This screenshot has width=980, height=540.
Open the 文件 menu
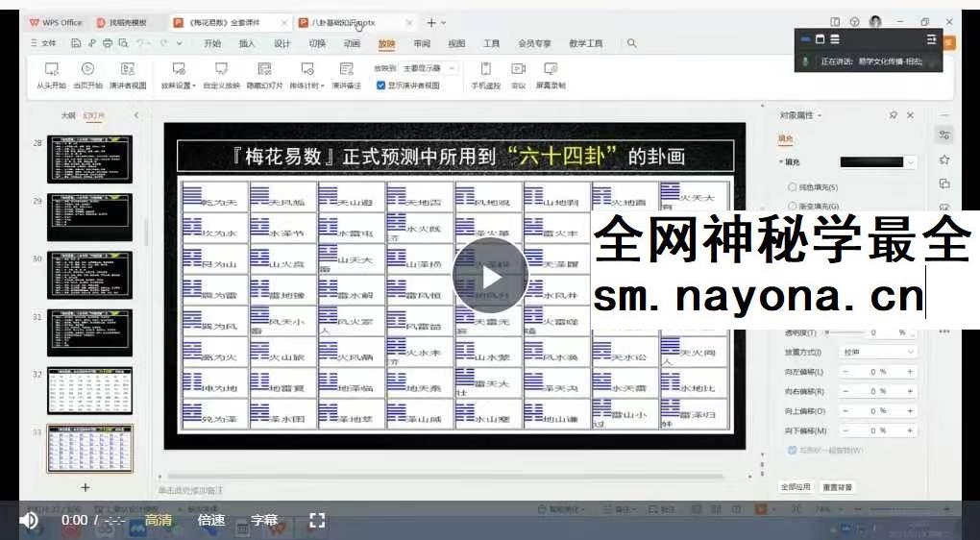(x=43, y=43)
